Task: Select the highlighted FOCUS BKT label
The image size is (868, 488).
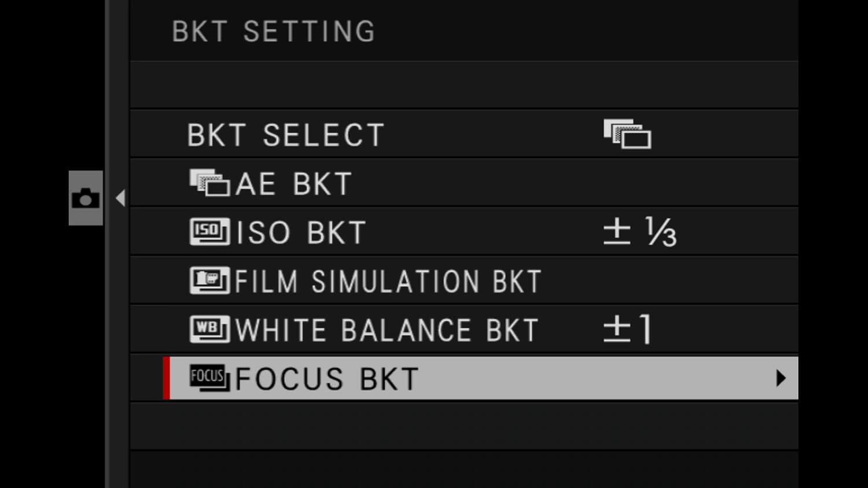Action: [x=327, y=379]
